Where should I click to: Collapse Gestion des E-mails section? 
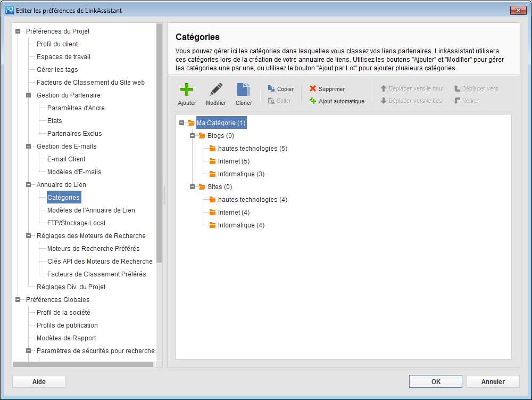[x=29, y=146]
